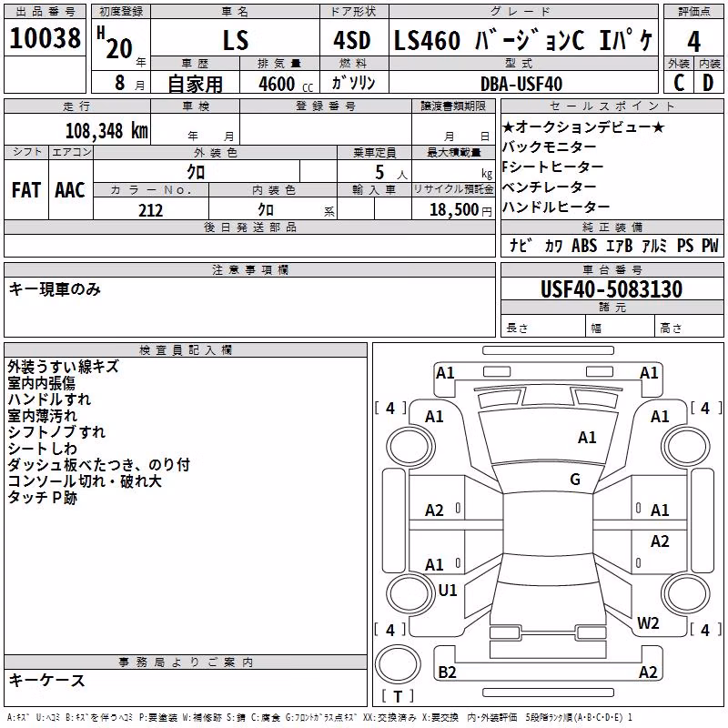Select sales point バックモニター
Screen dimensions: 728x728
pyautogui.click(x=549, y=147)
